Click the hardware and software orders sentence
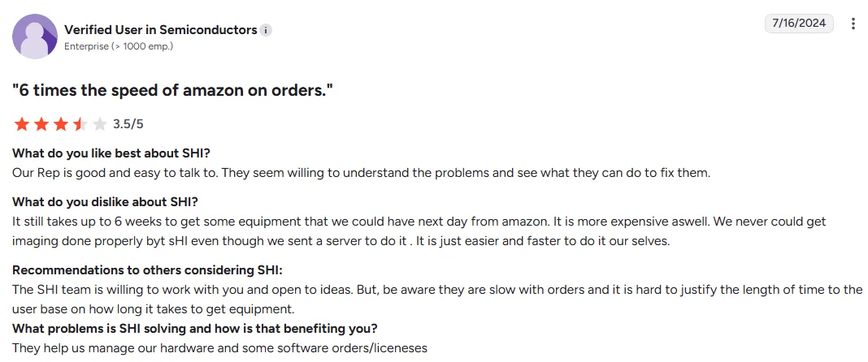Viewport: 868px width, 362px height. point(219,348)
